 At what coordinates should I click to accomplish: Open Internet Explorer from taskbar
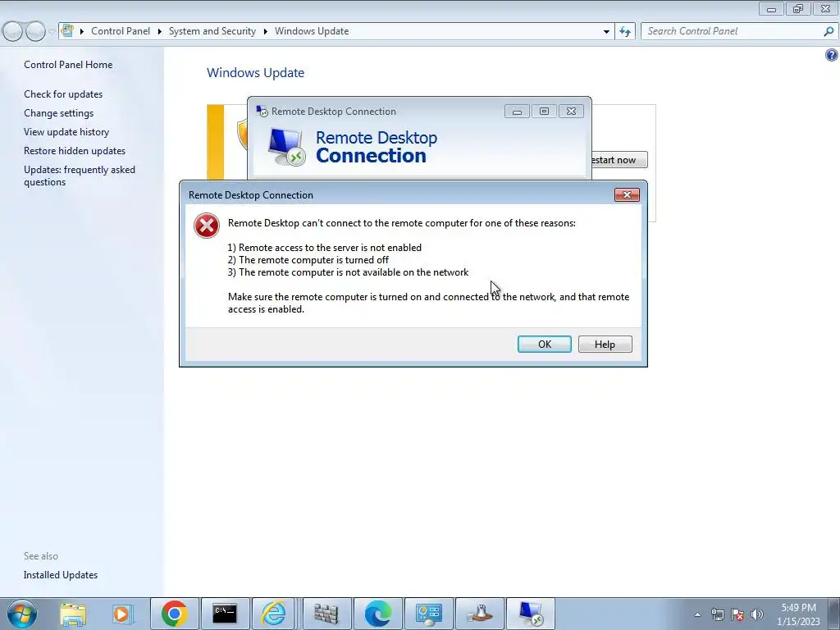click(x=273, y=614)
